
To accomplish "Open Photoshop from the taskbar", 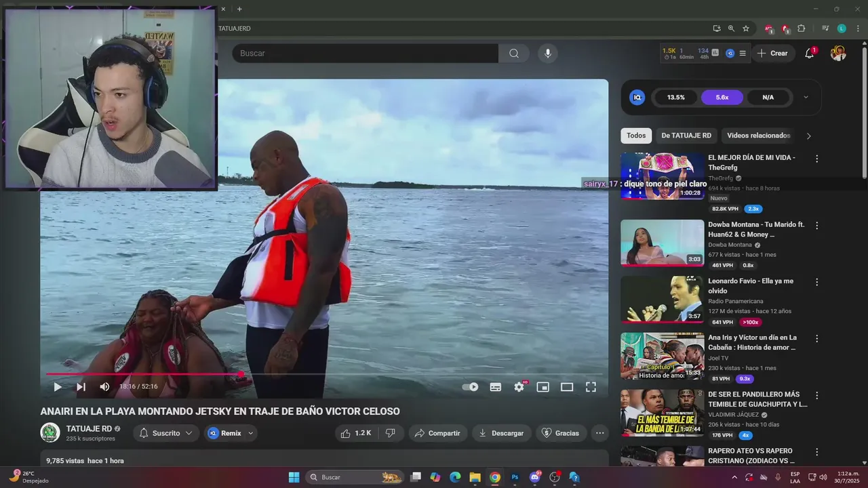I will click(515, 477).
